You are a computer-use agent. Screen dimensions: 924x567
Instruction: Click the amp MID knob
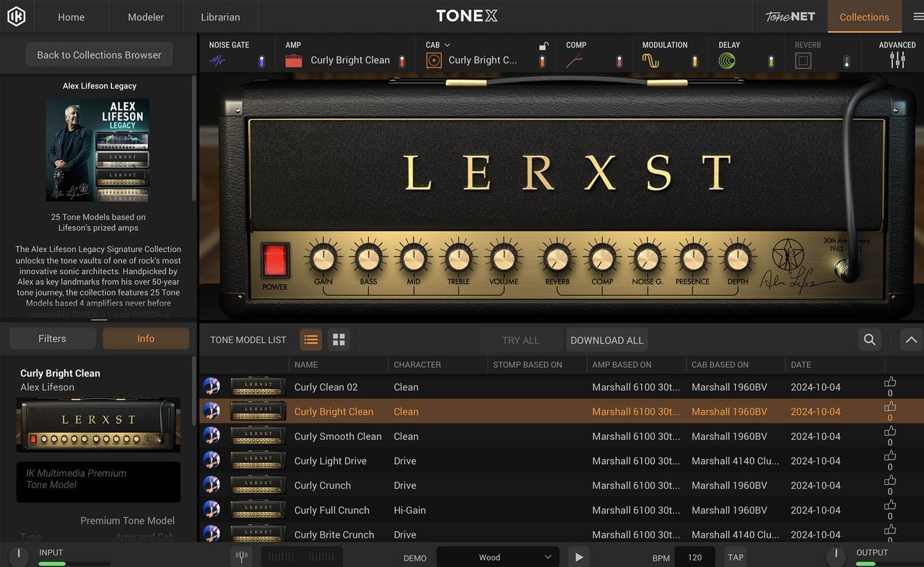point(414,259)
